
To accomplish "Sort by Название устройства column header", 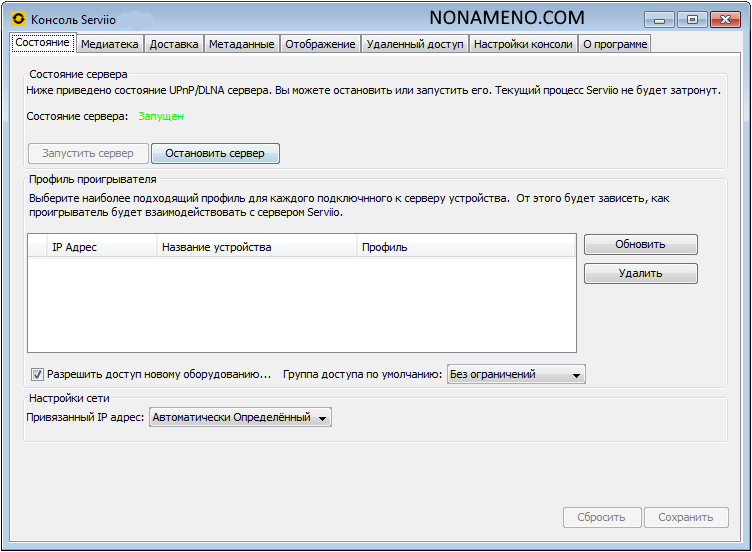I will (256, 247).
